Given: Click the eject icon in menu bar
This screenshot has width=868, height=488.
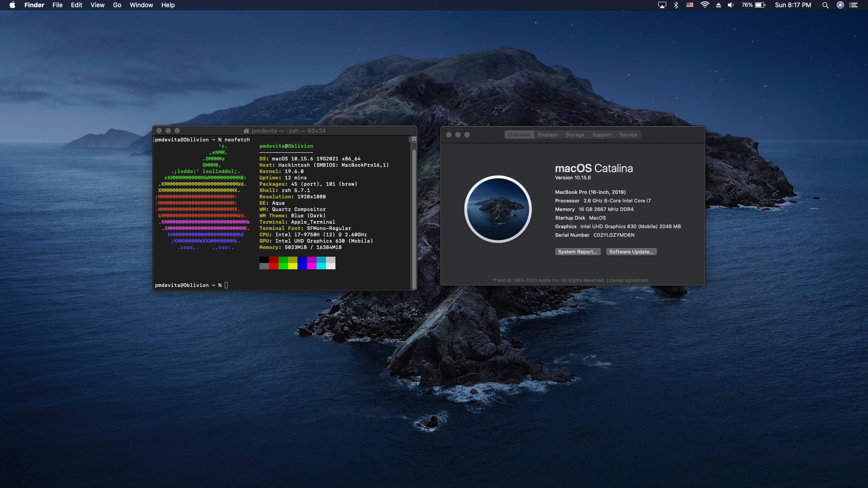Looking at the screenshot, I should coord(718,5).
